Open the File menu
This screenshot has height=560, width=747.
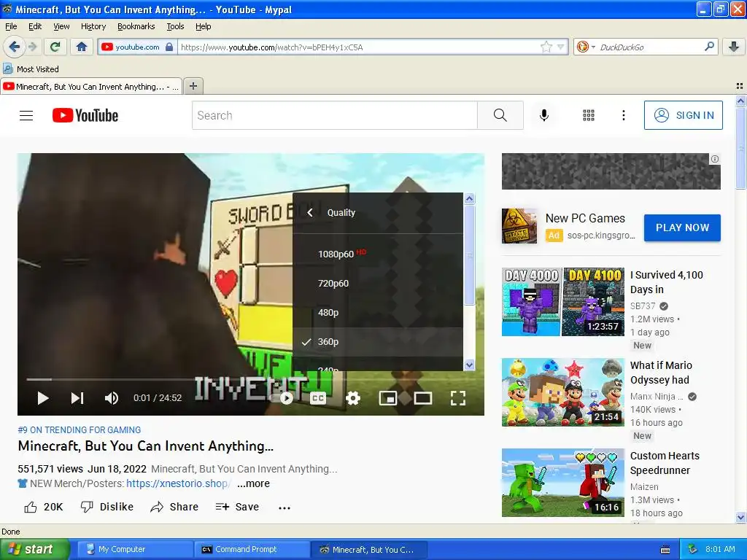pos(11,26)
